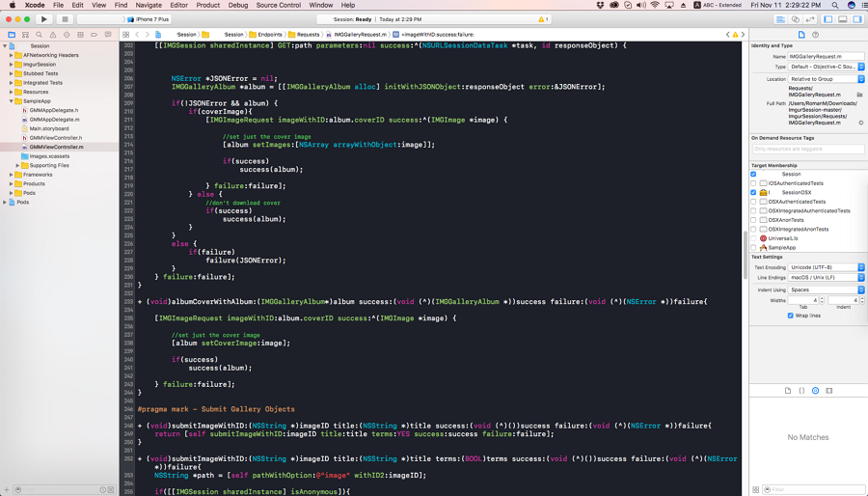Show the Code Snippet library
The image size is (868, 496).
click(801, 391)
